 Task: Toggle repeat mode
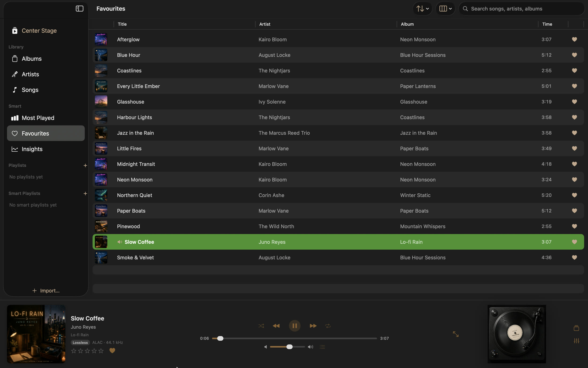tap(328, 326)
